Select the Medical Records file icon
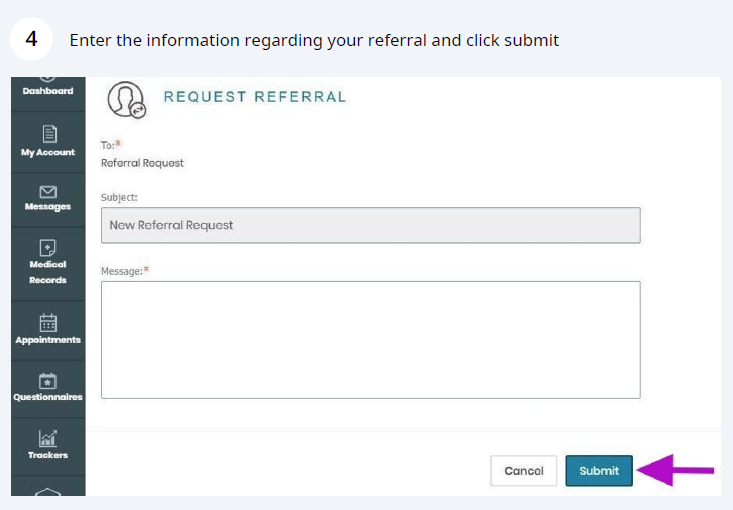 pyautogui.click(x=48, y=247)
